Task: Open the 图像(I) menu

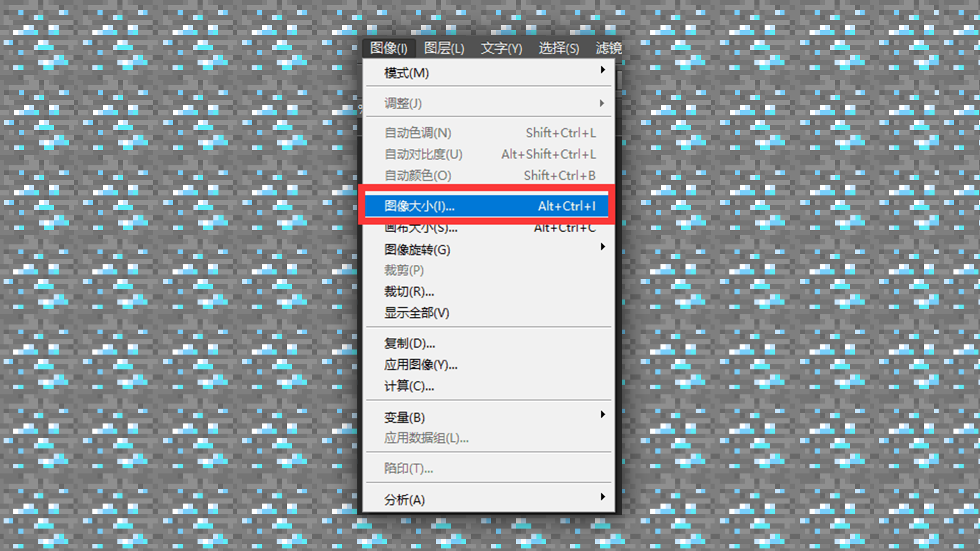Action: (388, 48)
